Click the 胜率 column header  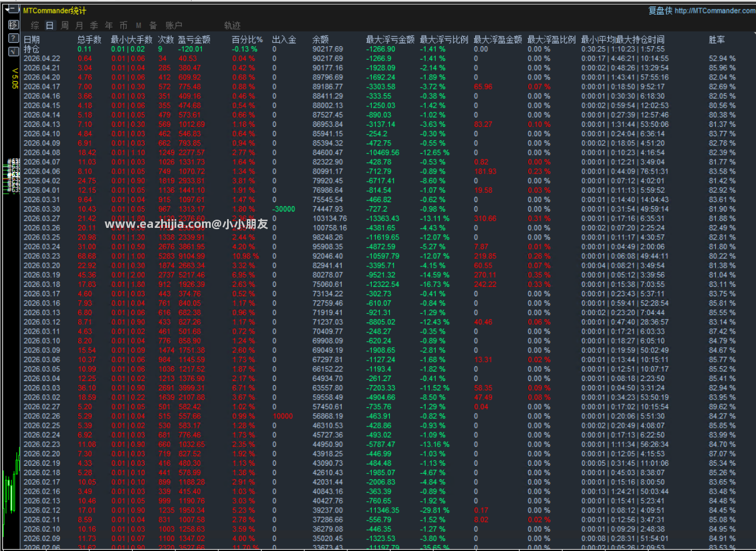pos(717,40)
